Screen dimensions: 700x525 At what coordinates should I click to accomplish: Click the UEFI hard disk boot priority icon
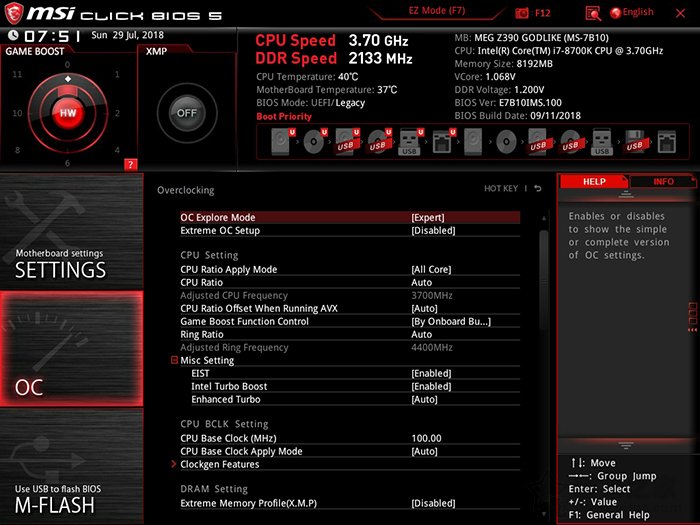282,142
